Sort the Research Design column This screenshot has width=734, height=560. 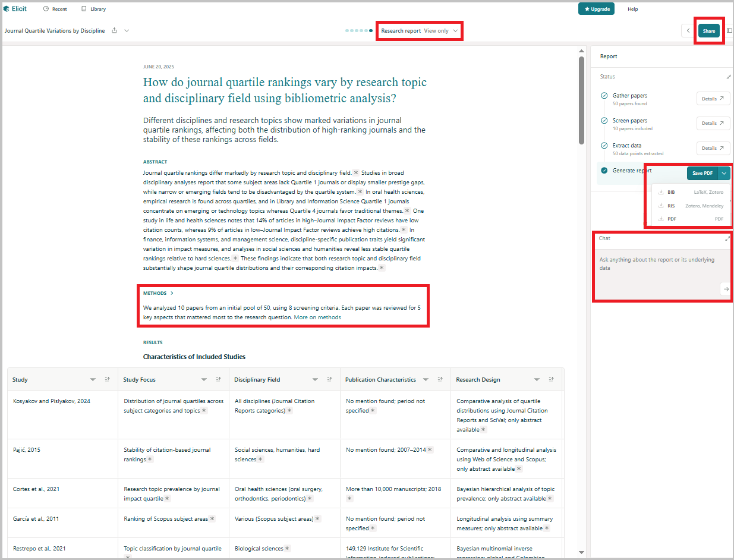551,379
